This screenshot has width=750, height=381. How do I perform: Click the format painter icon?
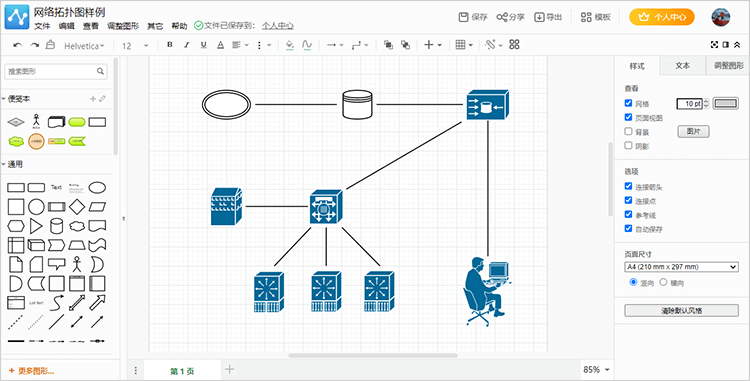click(50, 45)
